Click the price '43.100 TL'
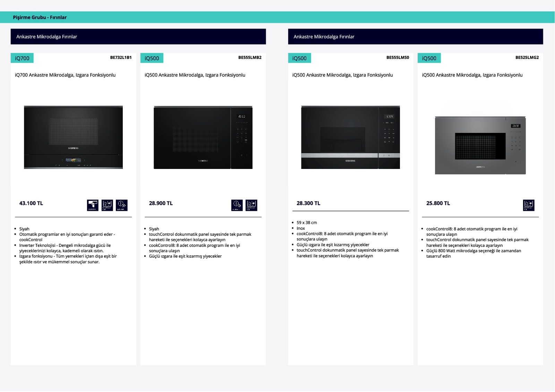Image resolution: width=555 pixels, height=392 pixels. [x=31, y=203]
